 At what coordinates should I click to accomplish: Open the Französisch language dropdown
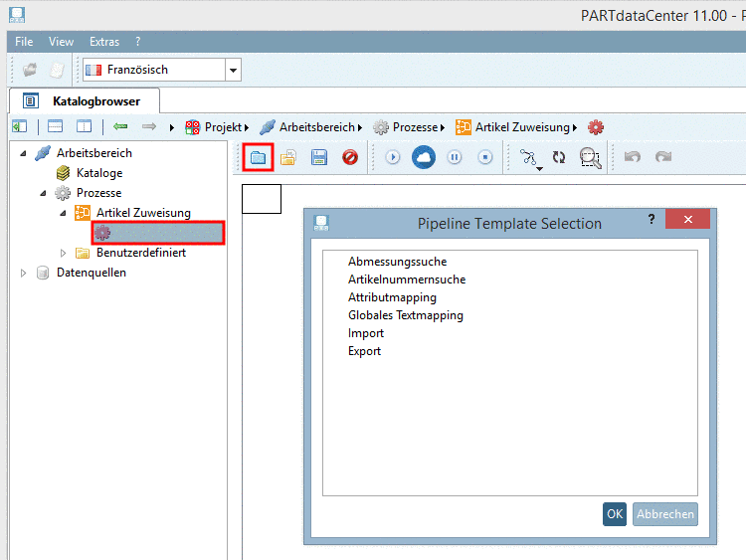233,70
